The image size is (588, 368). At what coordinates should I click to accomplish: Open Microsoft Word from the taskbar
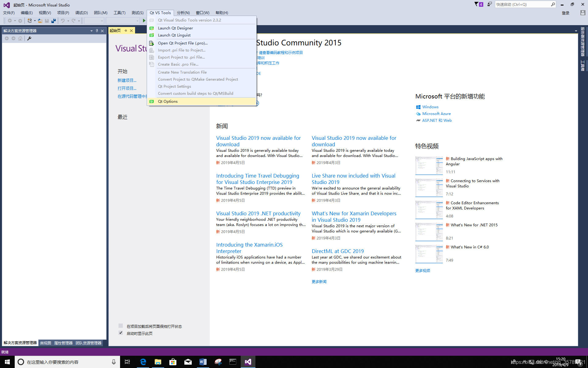203,362
